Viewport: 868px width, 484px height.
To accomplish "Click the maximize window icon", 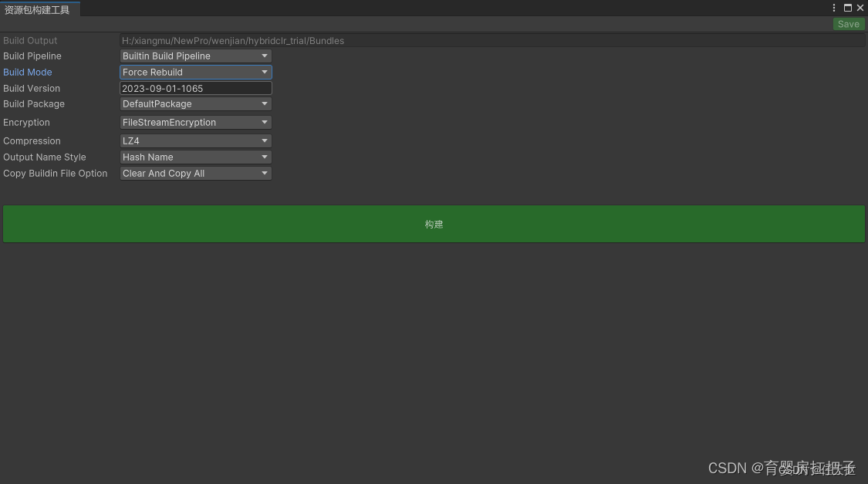I will click(x=847, y=8).
